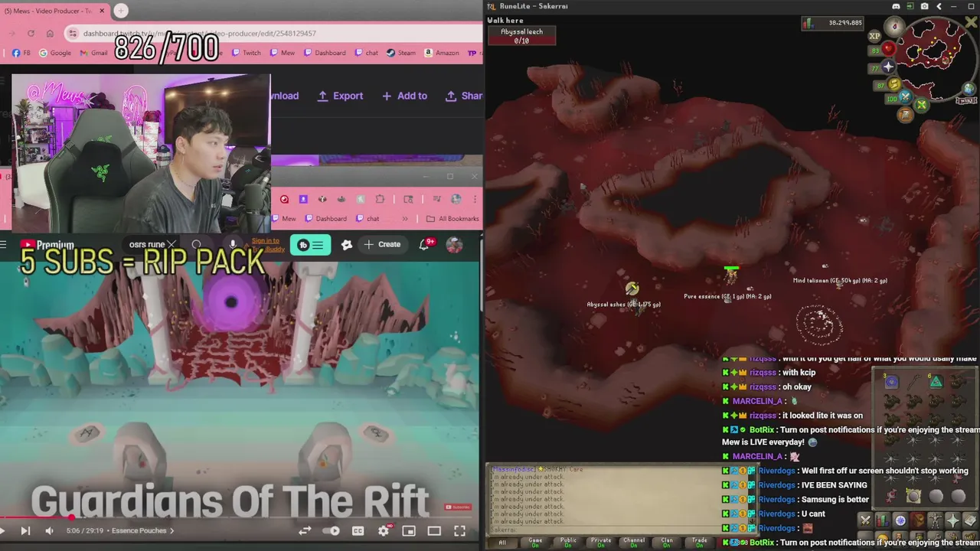Image resolution: width=980 pixels, height=551 pixels.
Task: Toggle the Trade chat filter
Action: pyautogui.click(x=700, y=542)
